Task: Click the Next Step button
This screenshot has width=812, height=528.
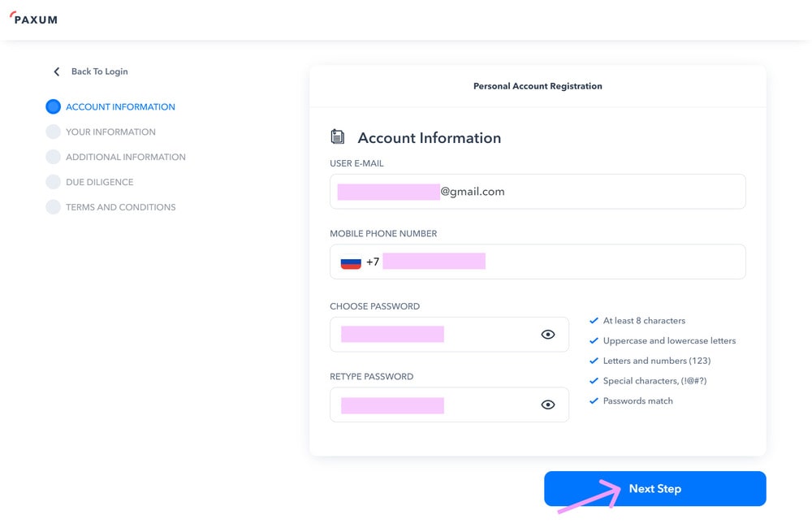Action: (654, 489)
